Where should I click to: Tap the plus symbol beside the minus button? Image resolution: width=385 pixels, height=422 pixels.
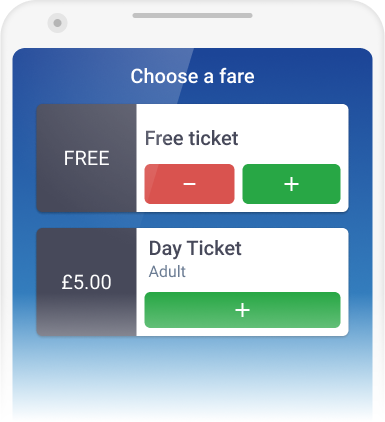pyautogui.click(x=291, y=184)
